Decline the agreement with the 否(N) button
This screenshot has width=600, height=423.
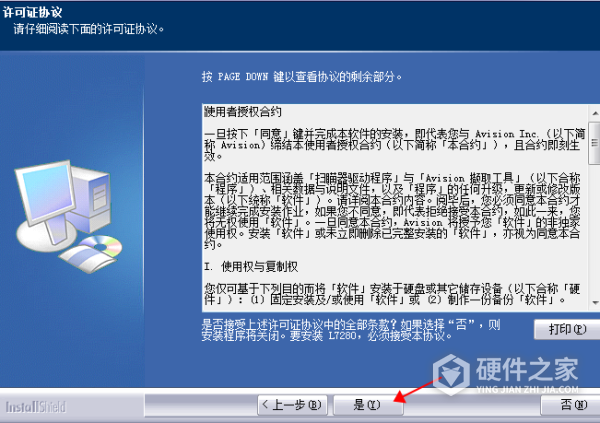571,405
